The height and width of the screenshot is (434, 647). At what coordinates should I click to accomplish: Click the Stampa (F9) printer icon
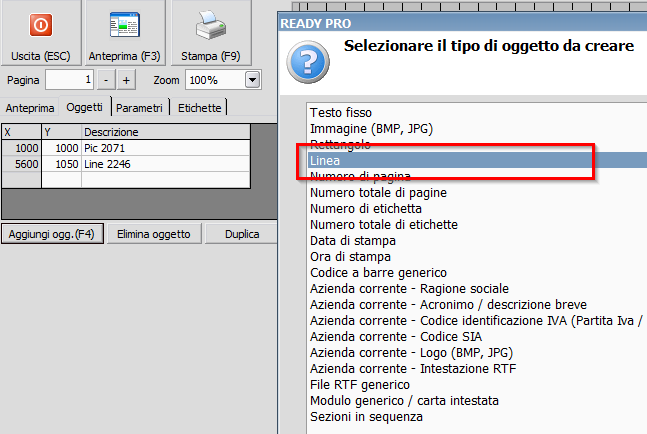pyautogui.click(x=210, y=24)
